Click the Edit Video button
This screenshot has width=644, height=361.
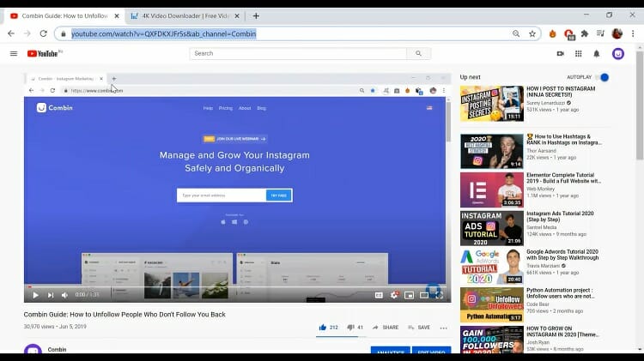coord(431,350)
